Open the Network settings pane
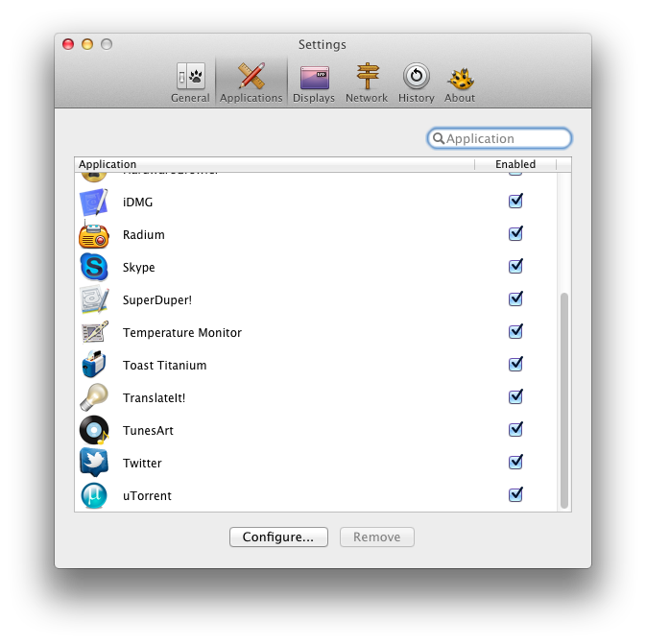This screenshot has width=646, height=644. coord(367,83)
